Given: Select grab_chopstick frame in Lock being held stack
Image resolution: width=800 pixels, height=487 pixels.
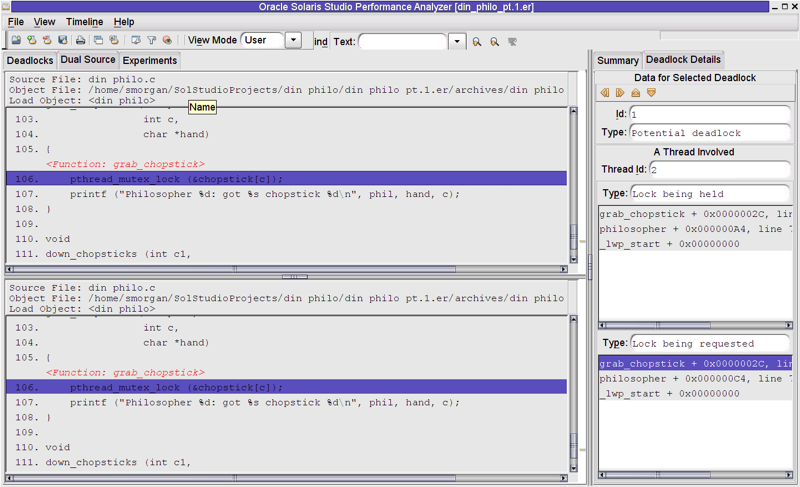Looking at the screenshot, I should 695,214.
